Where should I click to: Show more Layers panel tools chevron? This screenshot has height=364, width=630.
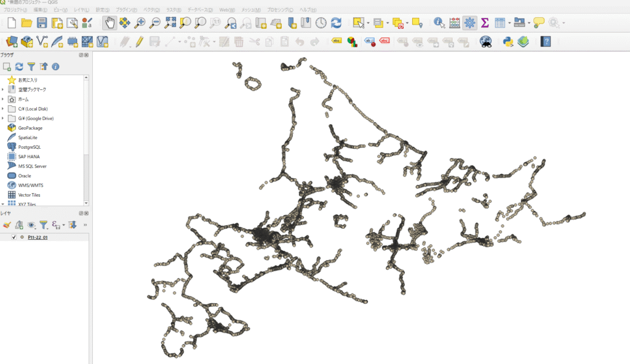[x=85, y=225]
